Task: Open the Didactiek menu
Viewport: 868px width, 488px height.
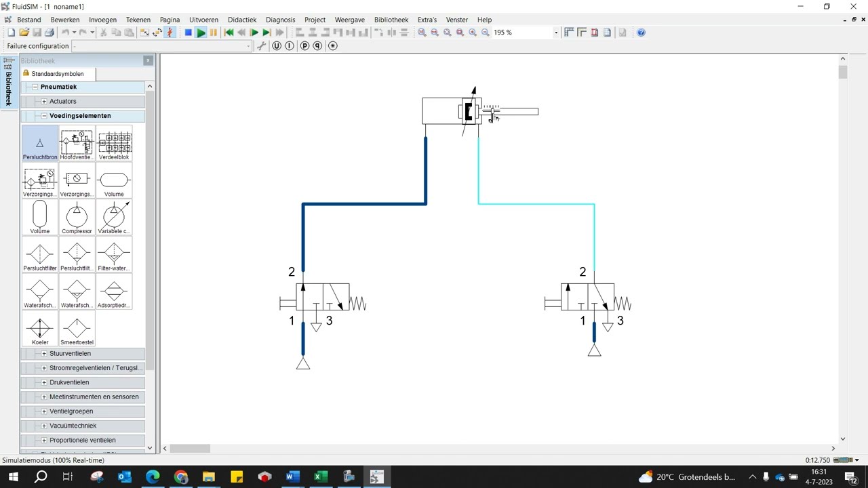Action: pyautogui.click(x=242, y=20)
